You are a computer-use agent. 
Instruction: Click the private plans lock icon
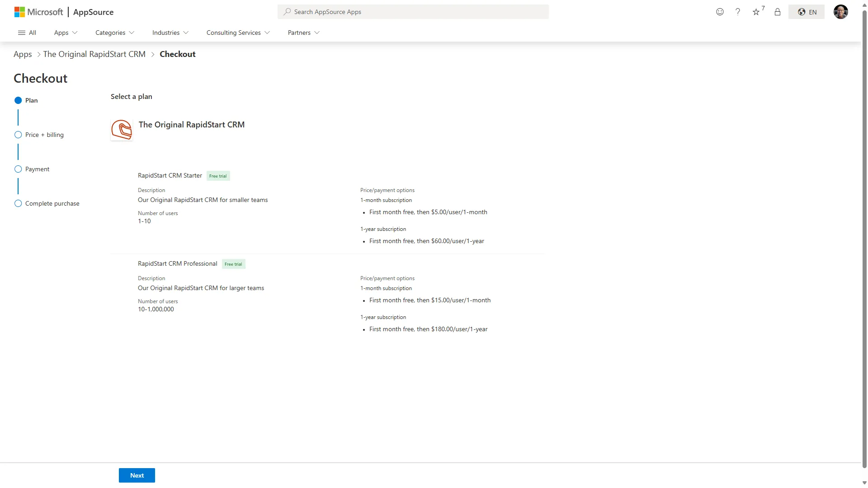(777, 12)
